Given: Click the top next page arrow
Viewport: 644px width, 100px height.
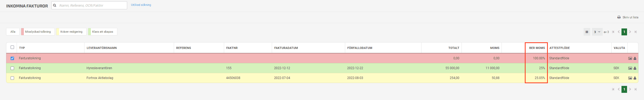Looking at the screenshot, I should click(630, 32).
